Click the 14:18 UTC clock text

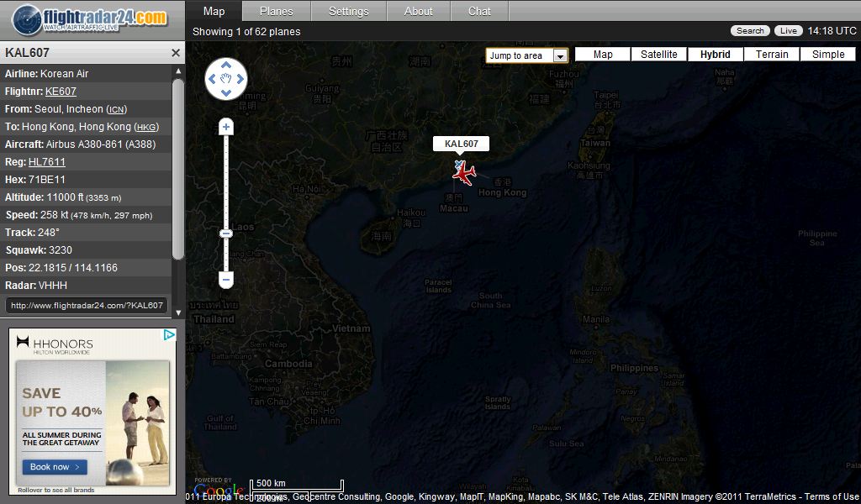(x=832, y=31)
